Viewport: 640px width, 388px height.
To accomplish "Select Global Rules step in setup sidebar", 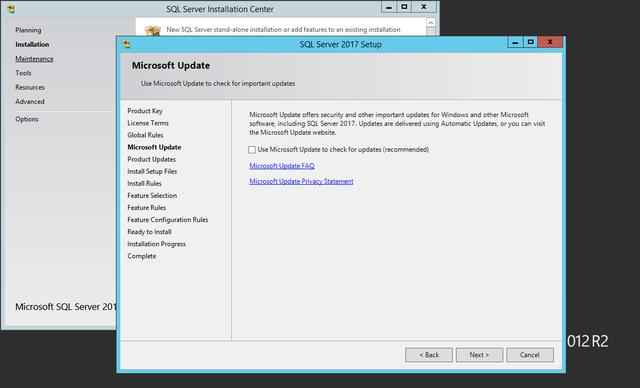I will (145, 135).
